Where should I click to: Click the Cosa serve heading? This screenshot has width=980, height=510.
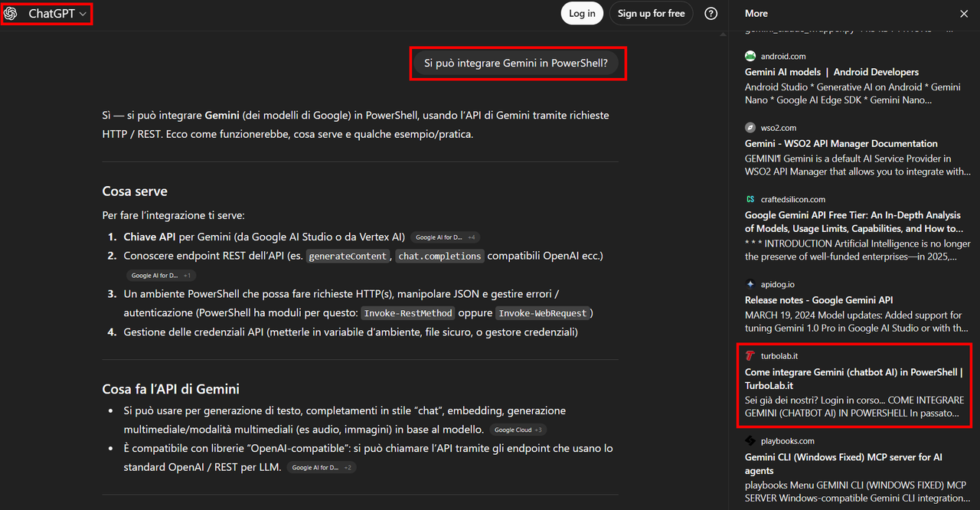[135, 191]
